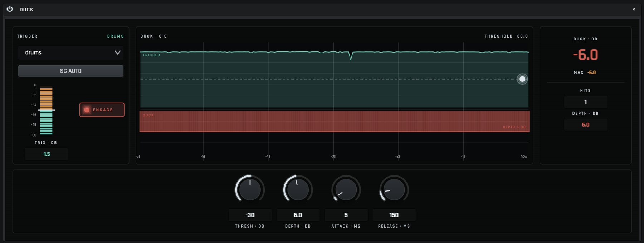The height and width of the screenshot is (243, 644).
Task: Click the SC AUTO button
Action: tap(71, 71)
